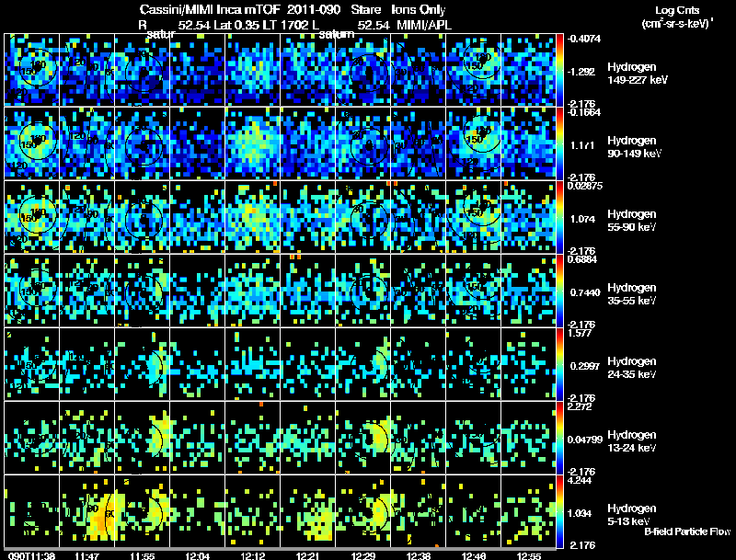Select the '12:29' time axis label

(x=363, y=555)
